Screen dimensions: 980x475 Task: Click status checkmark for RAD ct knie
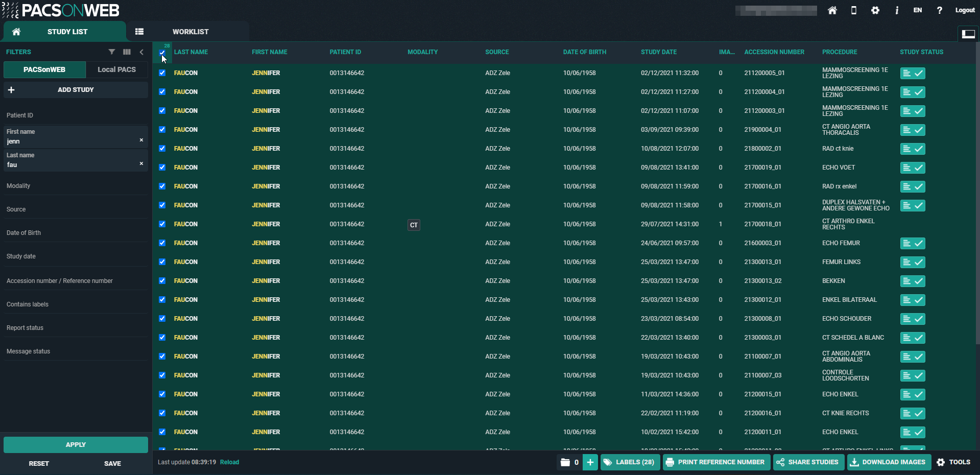point(919,149)
